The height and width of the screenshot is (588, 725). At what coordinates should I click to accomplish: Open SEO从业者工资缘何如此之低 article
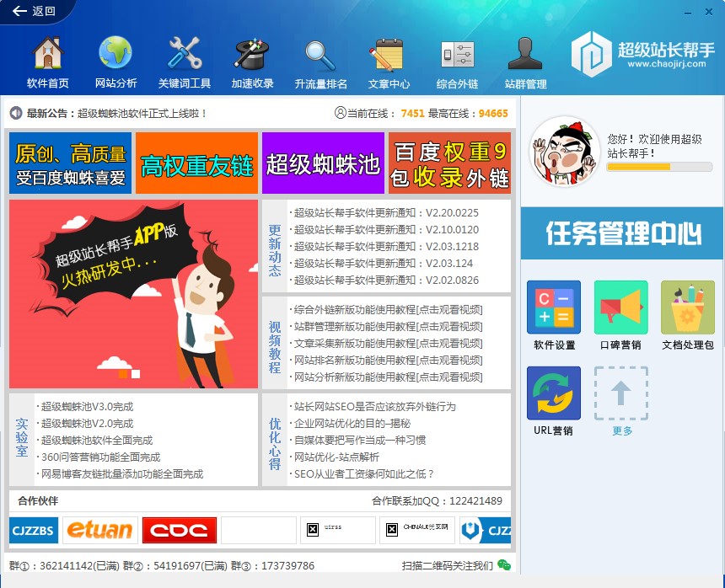364,474
